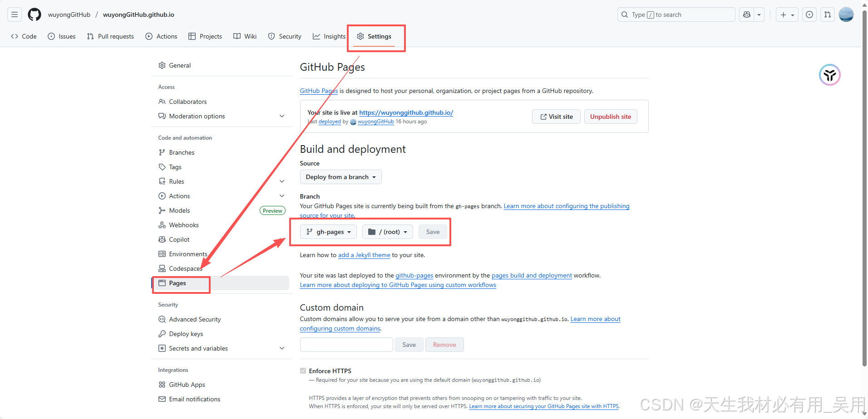
Task: Open the user avatar menu
Action: click(846, 15)
